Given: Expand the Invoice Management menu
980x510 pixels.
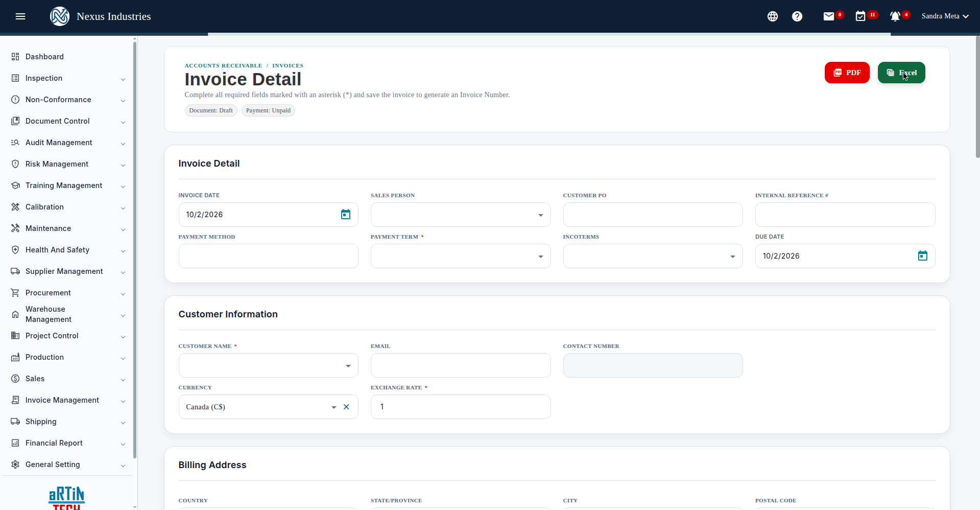Looking at the screenshot, I should point(68,400).
